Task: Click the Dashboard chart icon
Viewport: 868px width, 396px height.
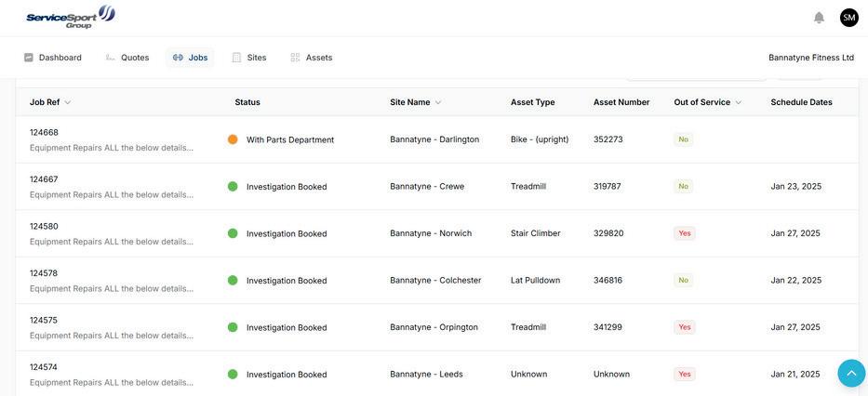Action: click(x=29, y=58)
